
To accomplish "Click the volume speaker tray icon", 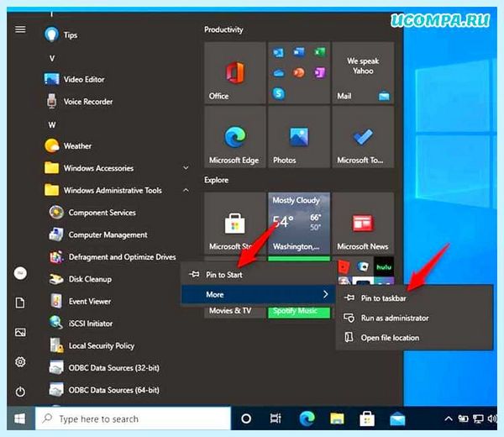I will point(491,419).
